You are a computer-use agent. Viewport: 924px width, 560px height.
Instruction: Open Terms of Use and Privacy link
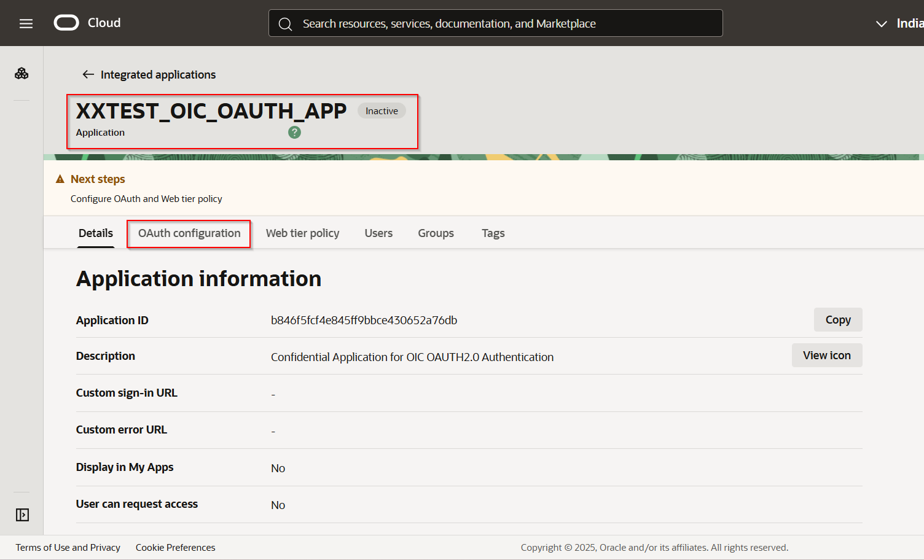point(68,548)
